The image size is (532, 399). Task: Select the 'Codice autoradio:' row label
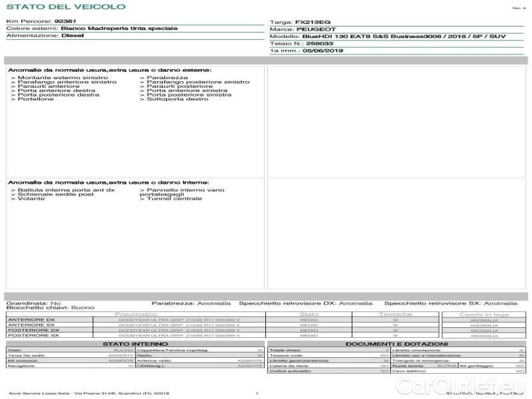[291, 371]
